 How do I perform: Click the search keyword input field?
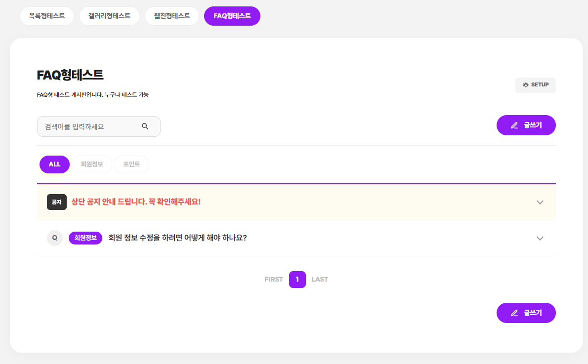[x=89, y=126]
